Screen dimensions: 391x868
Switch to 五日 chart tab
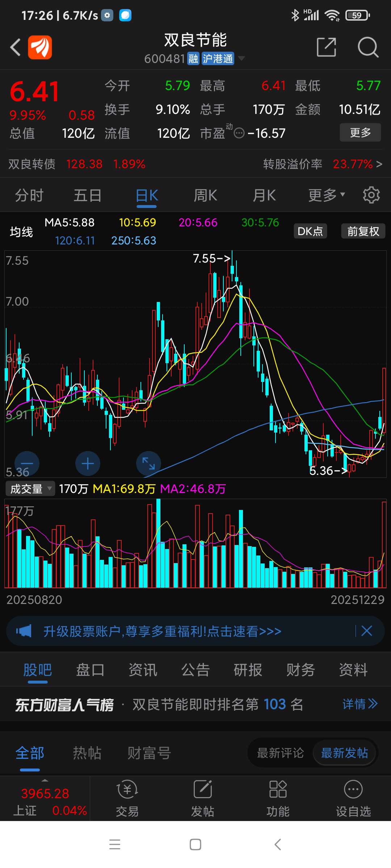click(88, 195)
